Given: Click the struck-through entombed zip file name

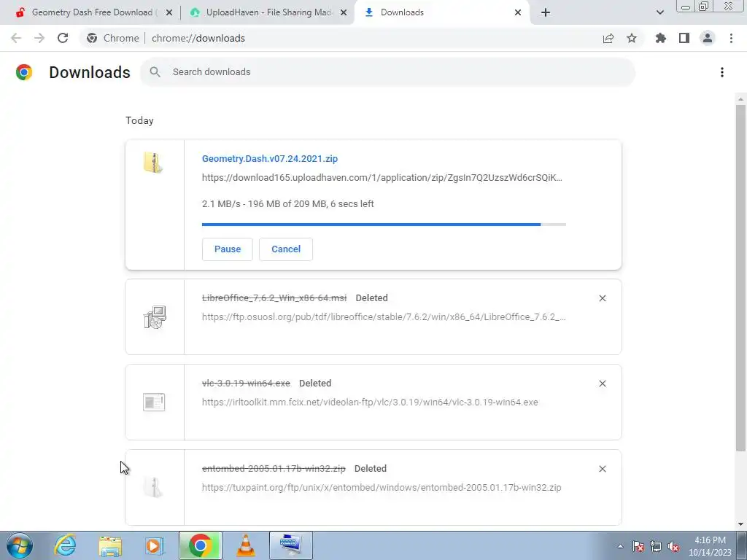Looking at the screenshot, I should click(x=274, y=468).
